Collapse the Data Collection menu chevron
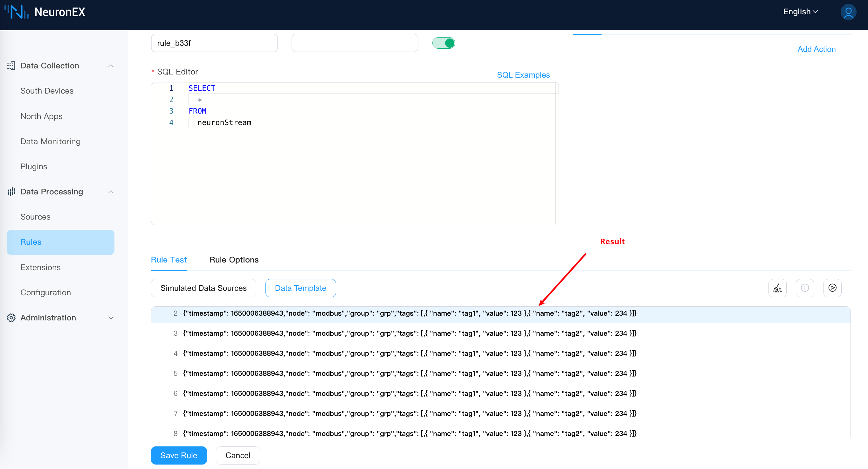 [x=111, y=66]
